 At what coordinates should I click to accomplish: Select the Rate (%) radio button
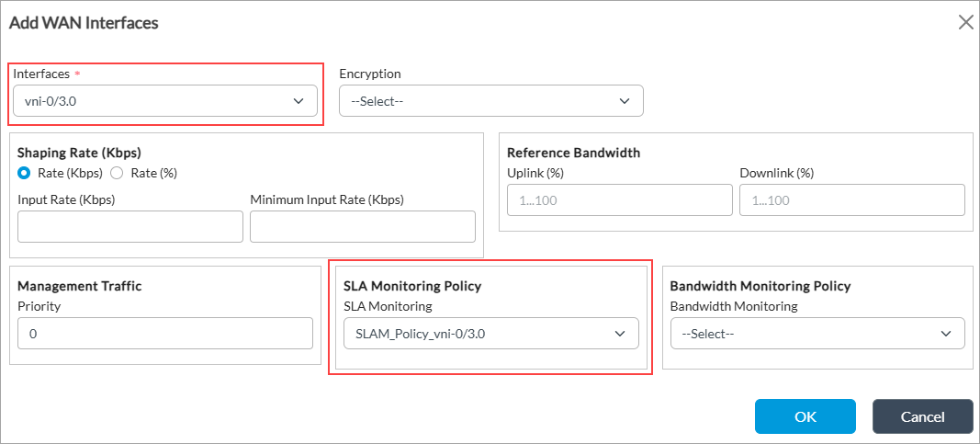(x=117, y=173)
